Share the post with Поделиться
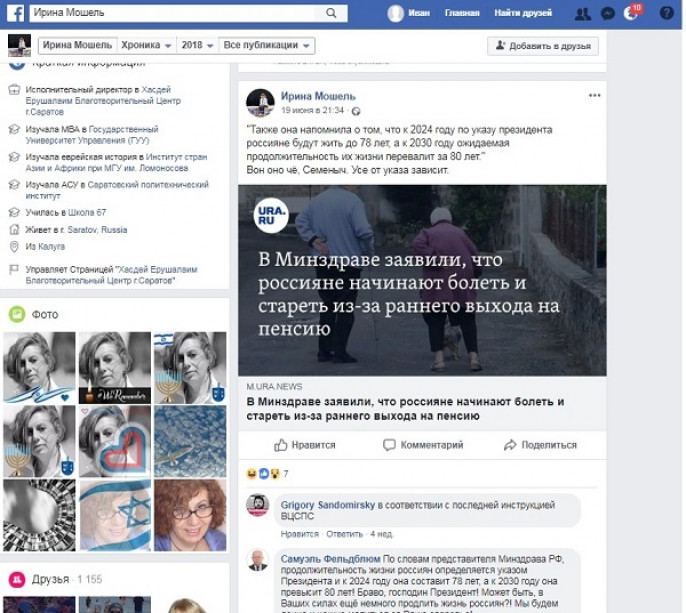Image resolution: width=686 pixels, height=613 pixels. 540,445
